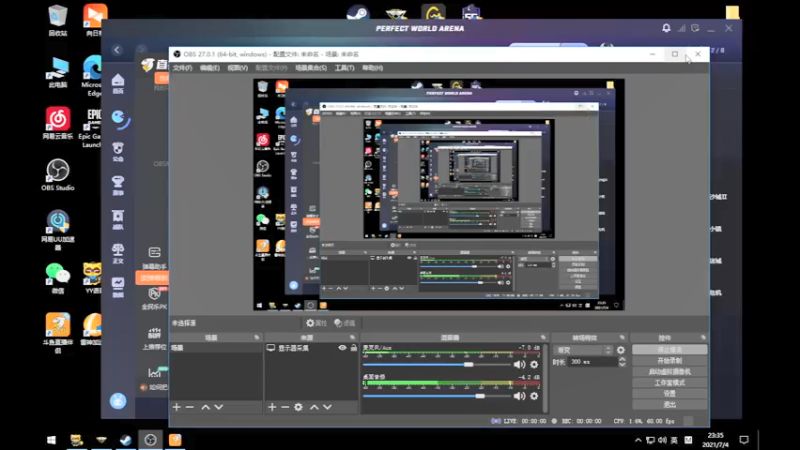Open the transition properties gear next to 渐变
Screen dimensions: 800x450
620,350
